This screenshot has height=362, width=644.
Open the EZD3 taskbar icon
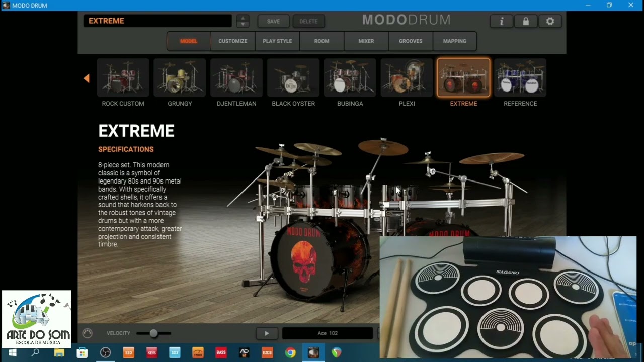pos(267,352)
